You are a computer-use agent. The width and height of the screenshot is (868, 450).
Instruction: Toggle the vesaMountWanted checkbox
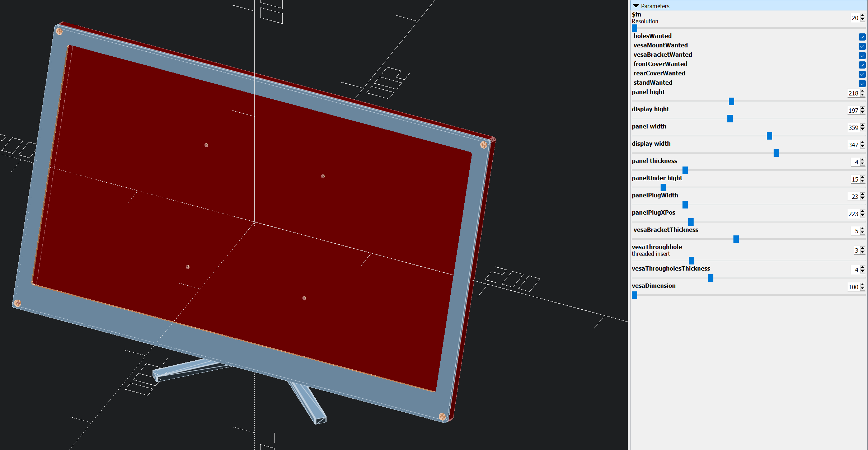862,46
